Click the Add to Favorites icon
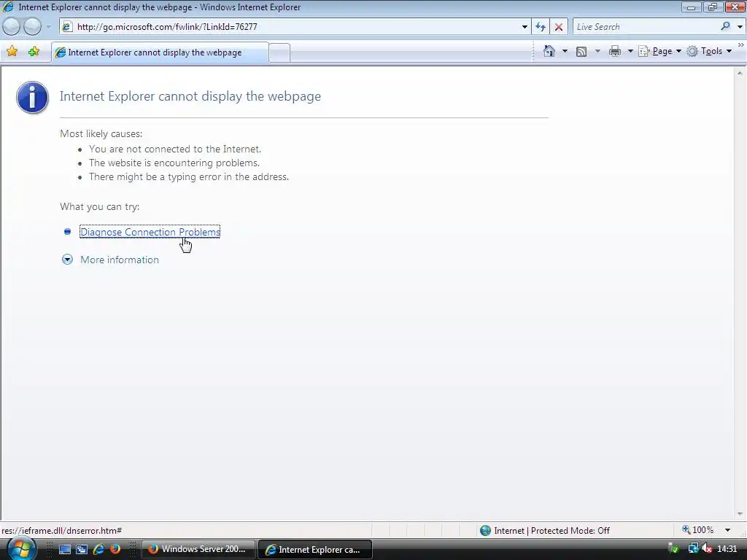Image resolution: width=747 pixels, height=560 pixels. 34,52
